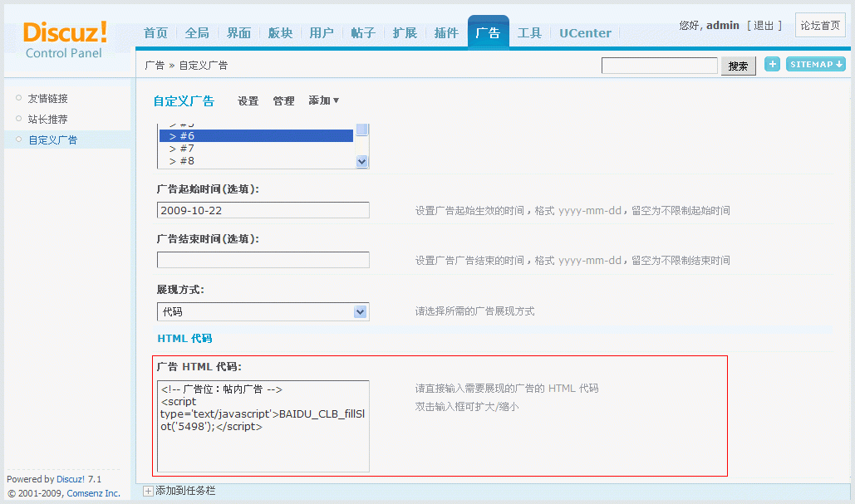Open the 工具 tab
The width and height of the screenshot is (855, 504).
(529, 33)
